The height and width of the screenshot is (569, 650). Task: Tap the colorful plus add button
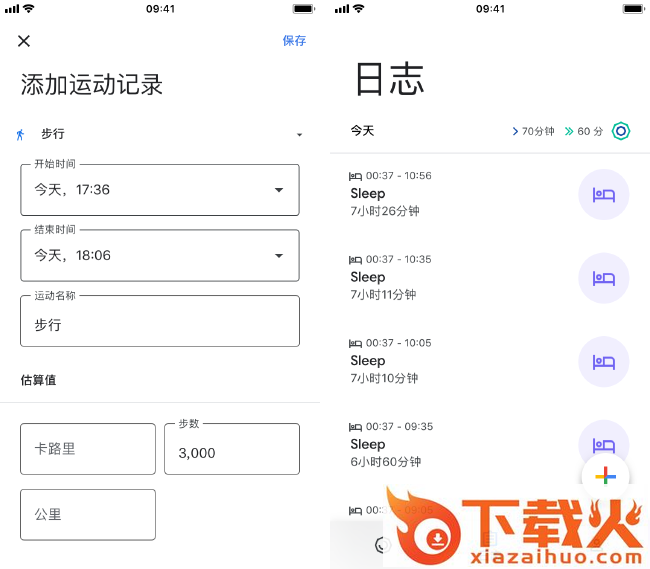click(605, 477)
